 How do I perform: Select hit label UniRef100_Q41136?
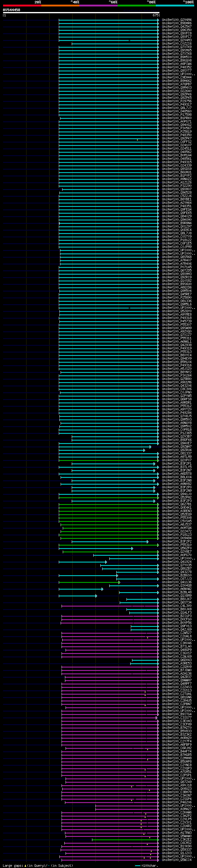(x=177, y=582)
